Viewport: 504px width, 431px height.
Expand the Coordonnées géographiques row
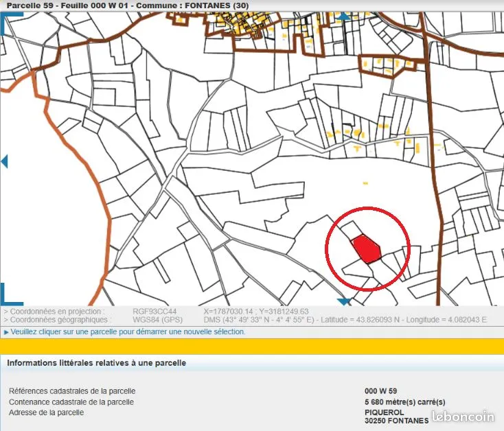pos(56,320)
